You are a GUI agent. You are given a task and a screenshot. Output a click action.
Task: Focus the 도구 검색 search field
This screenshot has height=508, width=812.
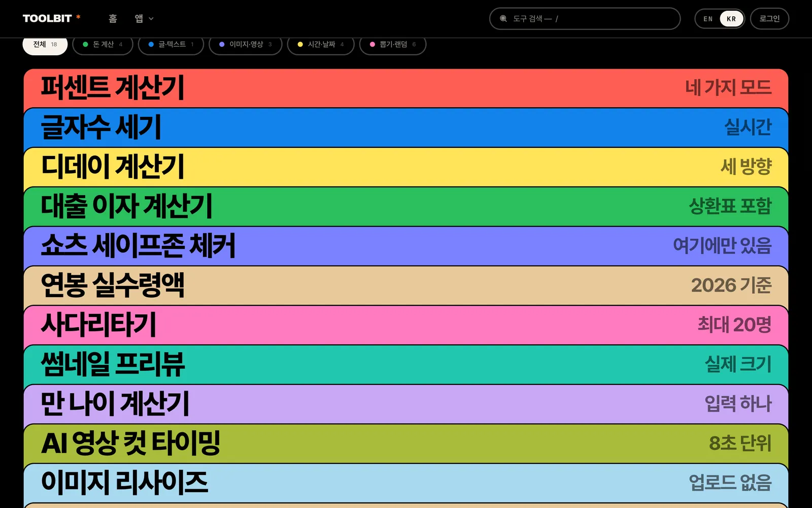point(585,19)
